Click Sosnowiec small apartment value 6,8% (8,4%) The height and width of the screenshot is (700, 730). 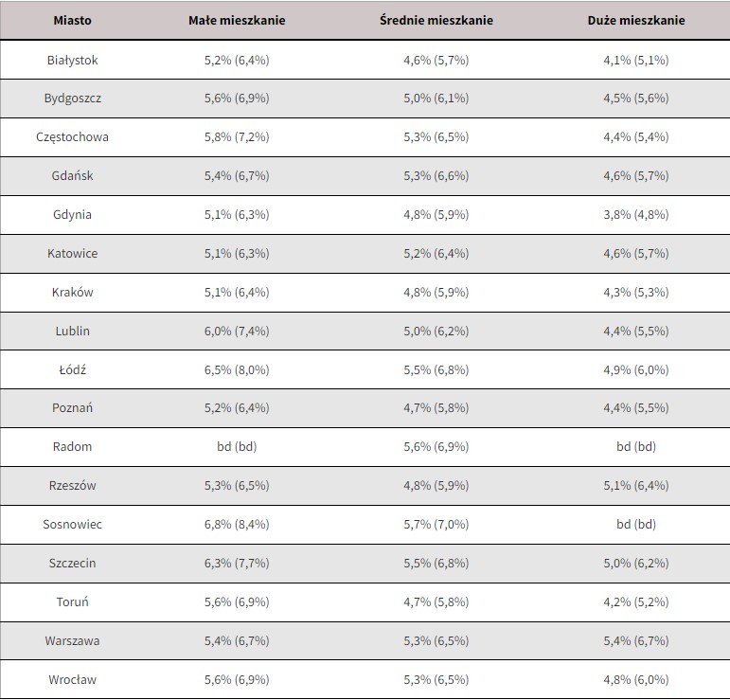[237, 525]
